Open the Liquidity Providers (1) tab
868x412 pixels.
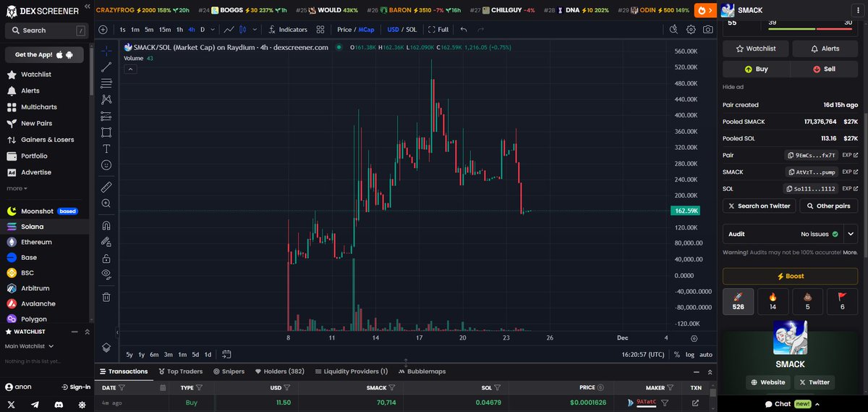[352, 371]
